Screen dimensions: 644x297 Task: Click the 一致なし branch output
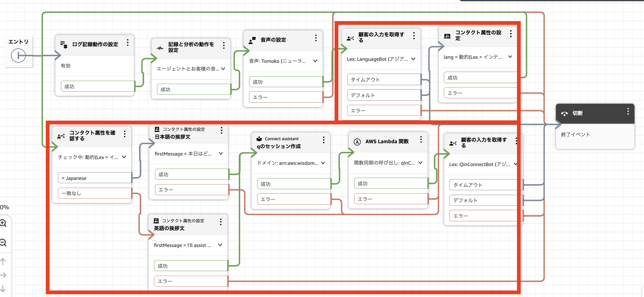tap(95, 193)
